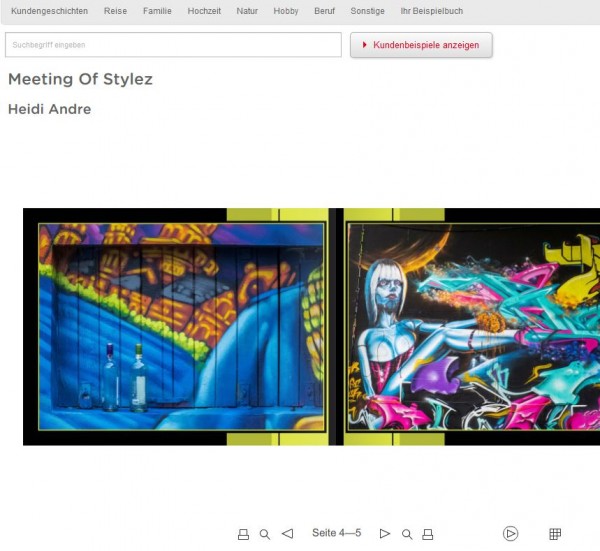600x551 pixels.
Task: Open Ihr Beispielbuch menu item
Action: tap(432, 11)
